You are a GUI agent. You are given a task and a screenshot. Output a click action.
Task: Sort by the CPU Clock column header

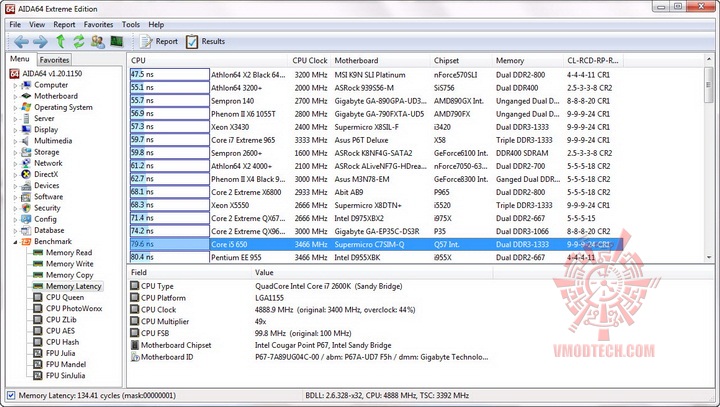click(309, 61)
